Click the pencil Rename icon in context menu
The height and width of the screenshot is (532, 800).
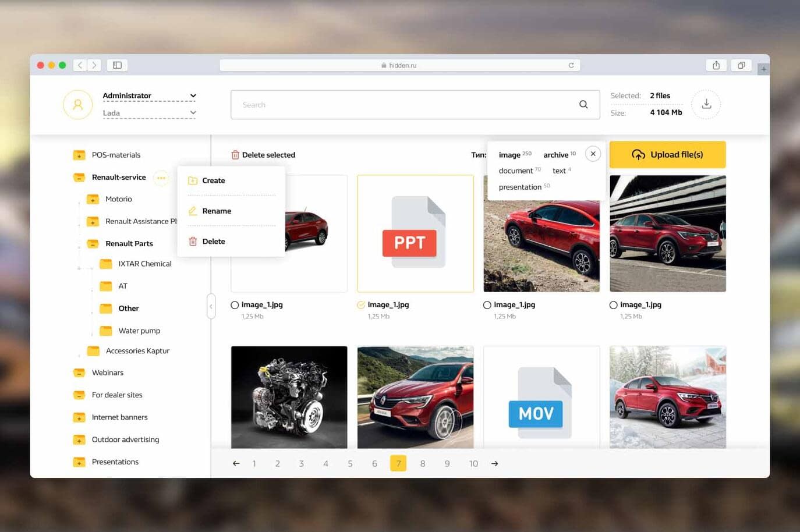tap(193, 211)
